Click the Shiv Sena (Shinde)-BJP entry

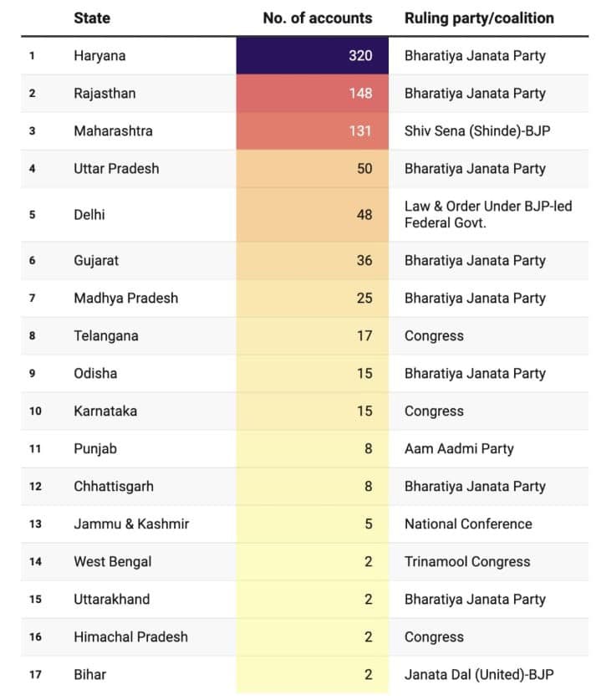(x=477, y=131)
